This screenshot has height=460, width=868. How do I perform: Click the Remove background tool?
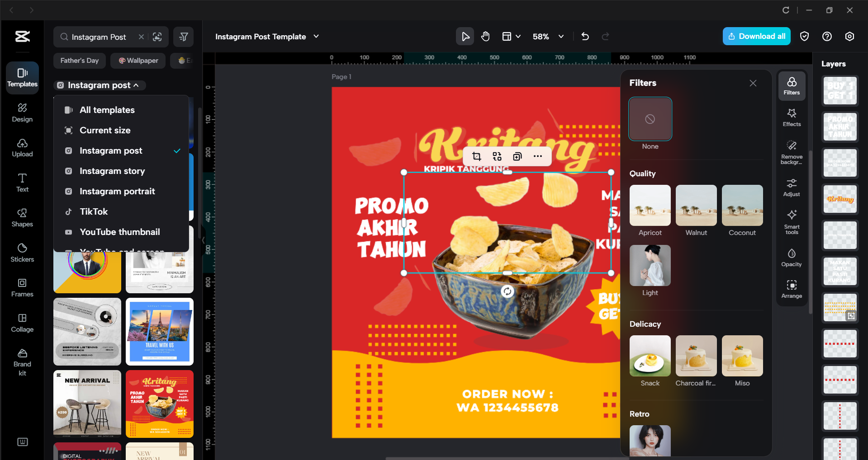coord(791,151)
